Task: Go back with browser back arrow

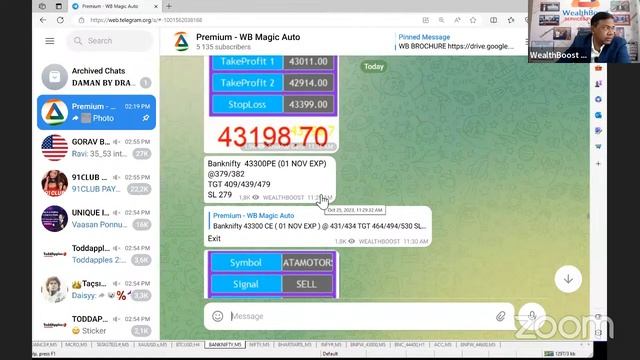Action: click(43, 20)
